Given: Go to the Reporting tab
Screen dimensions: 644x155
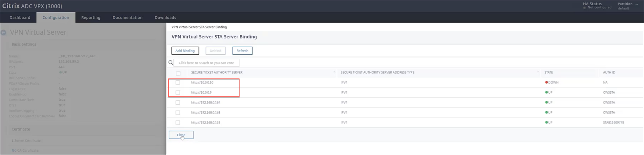Looking at the screenshot, I should 91,17.
